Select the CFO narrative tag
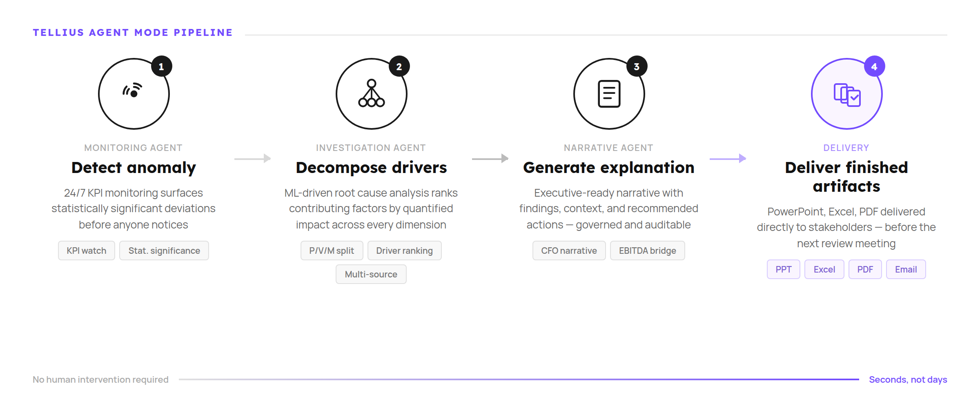Viewport: 980px width, 408px height. point(569,251)
